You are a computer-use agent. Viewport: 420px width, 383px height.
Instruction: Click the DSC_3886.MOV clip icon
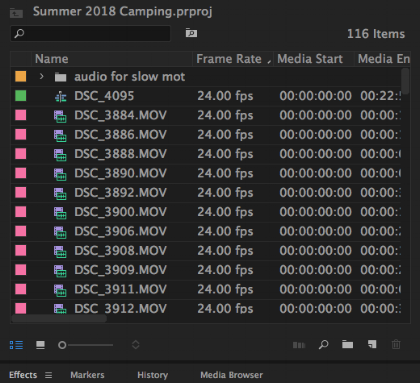coord(60,136)
